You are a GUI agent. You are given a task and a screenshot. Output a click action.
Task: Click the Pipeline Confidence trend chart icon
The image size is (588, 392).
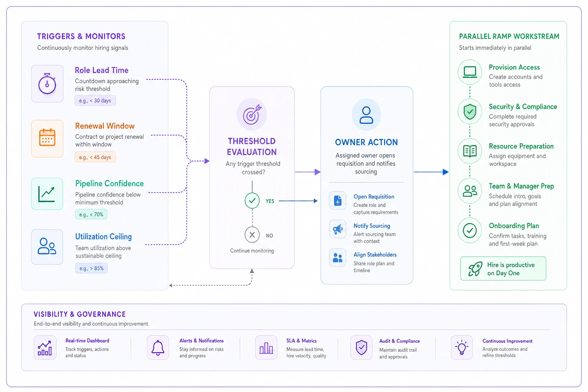[47, 194]
